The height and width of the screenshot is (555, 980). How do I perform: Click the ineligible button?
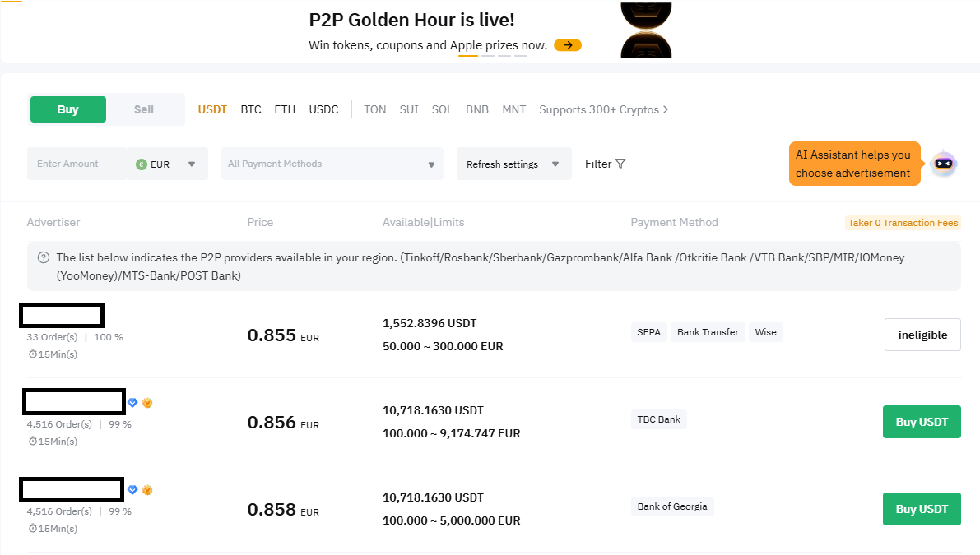point(922,335)
